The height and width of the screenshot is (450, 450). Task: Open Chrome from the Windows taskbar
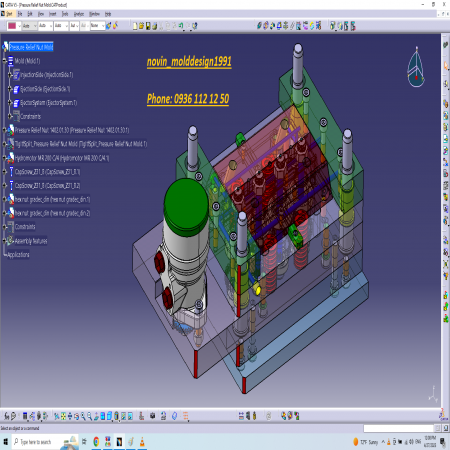[x=96, y=442]
